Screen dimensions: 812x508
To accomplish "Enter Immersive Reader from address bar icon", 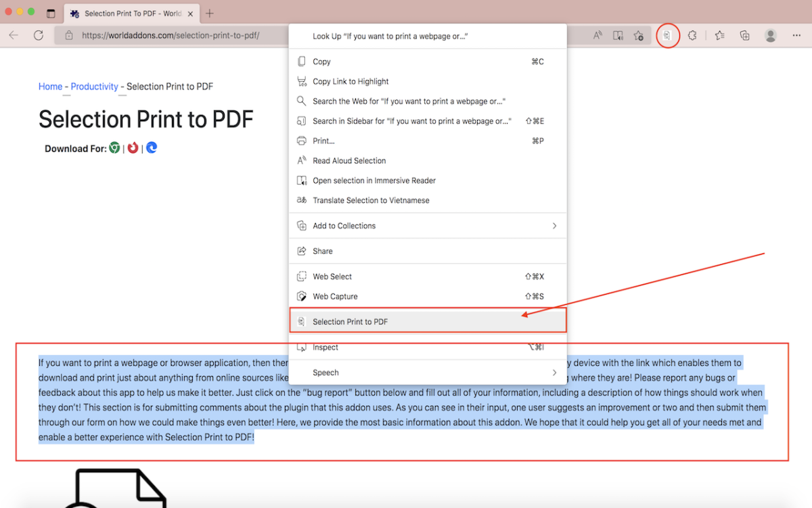I will point(618,35).
